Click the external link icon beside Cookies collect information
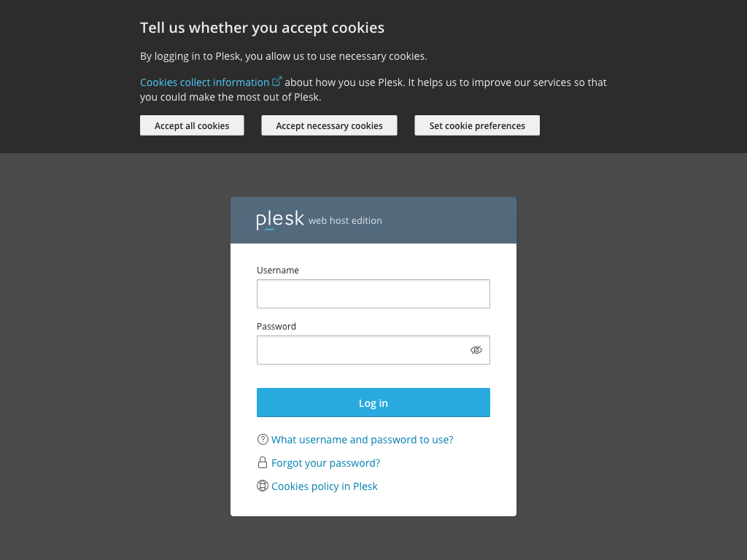This screenshot has height=560, width=747. pyautogui.click(x=277, y=82)
